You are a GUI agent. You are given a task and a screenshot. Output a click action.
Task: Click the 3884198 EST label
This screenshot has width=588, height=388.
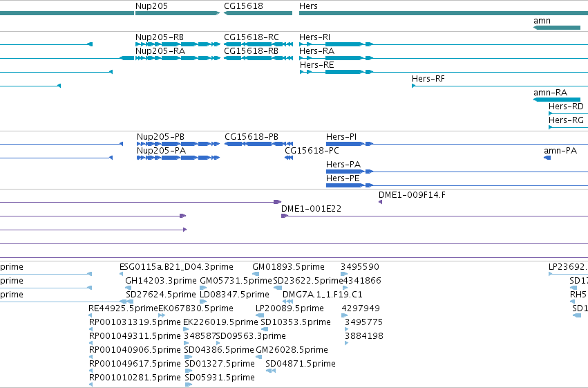(x=364, y=336)
